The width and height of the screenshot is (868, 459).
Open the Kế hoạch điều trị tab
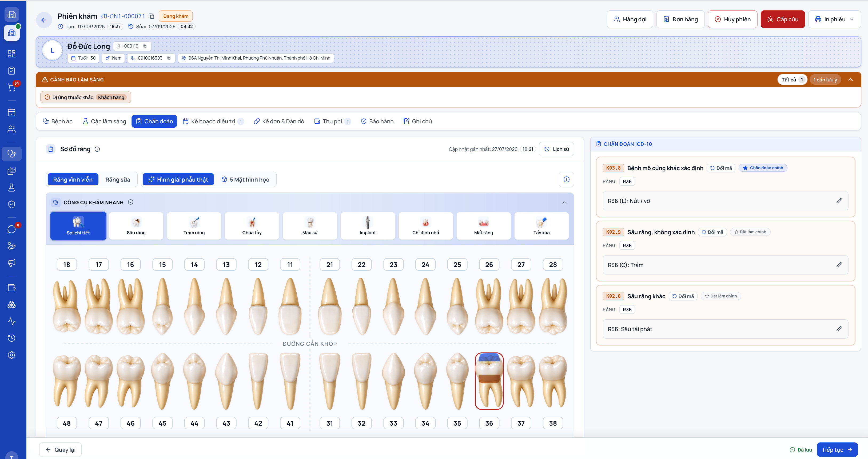(x=213, y=121)
